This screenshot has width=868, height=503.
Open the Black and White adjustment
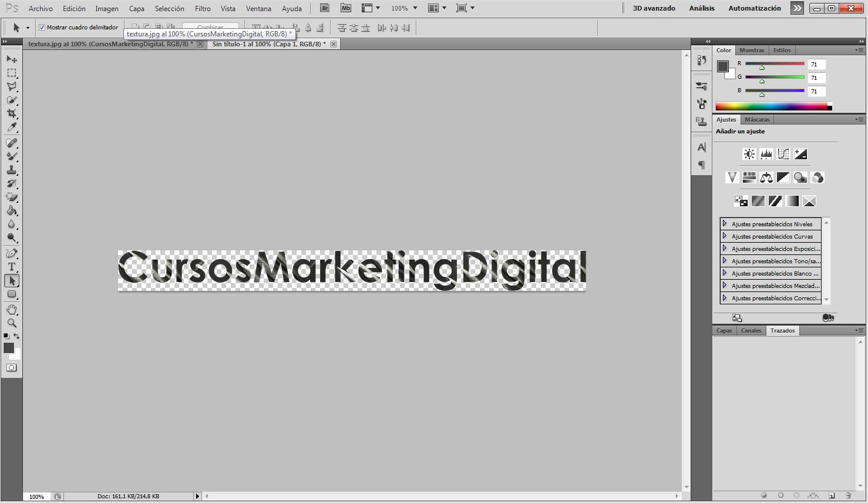tap(783, 177)
